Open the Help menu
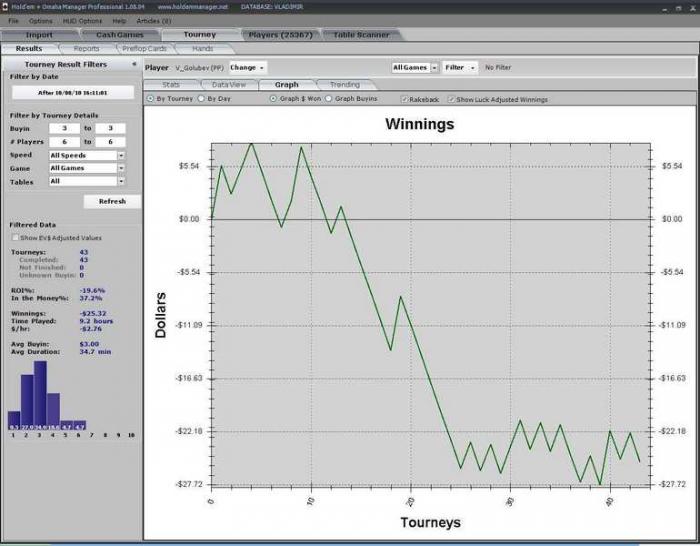Image resolution: width=700 pixels, height=546 pixels. [119, 21]
